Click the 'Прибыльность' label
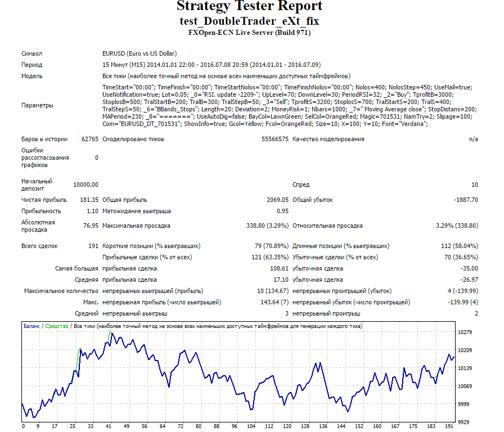This screenshot has width=504, height=432. pos(41,211)
